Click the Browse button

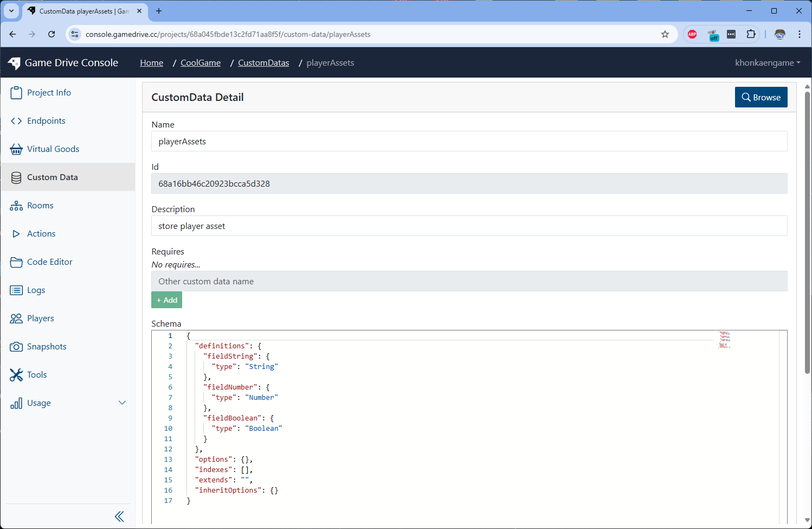coord(761,98)
